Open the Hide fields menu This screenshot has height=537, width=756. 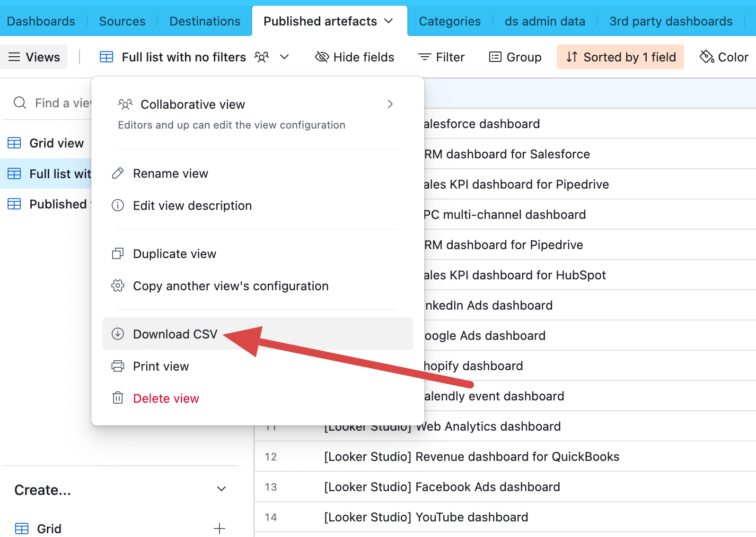click(354, 57)
